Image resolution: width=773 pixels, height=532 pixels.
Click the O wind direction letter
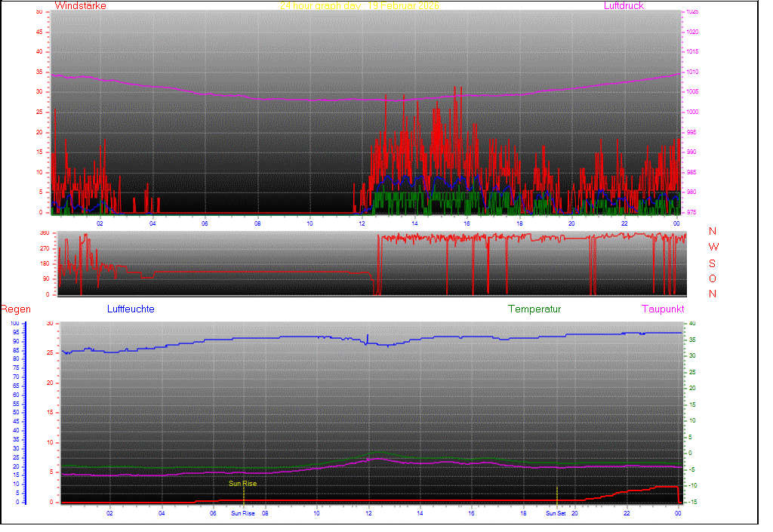pyautogui.click(x=713, y=278)
